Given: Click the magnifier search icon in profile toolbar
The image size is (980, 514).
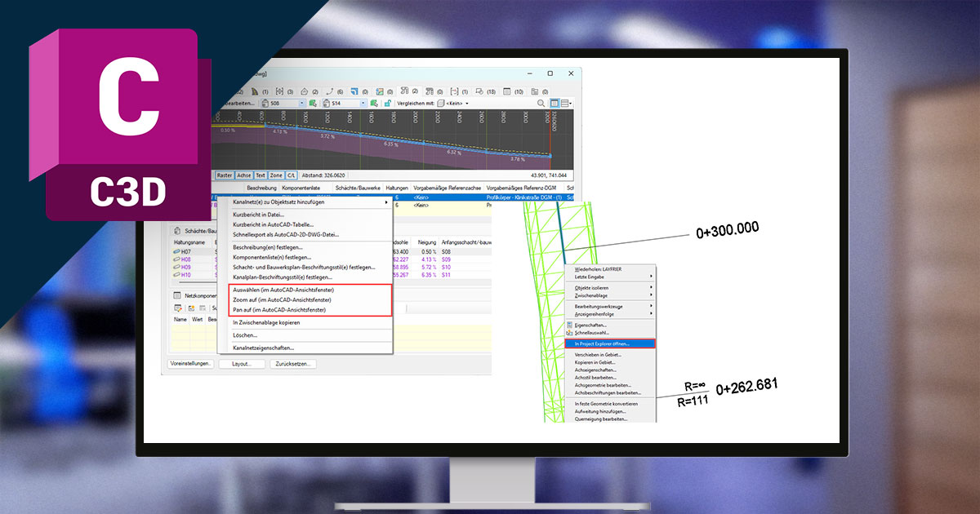Looking at the screenshot, I should pyautogui.click(x=541, y=104).
